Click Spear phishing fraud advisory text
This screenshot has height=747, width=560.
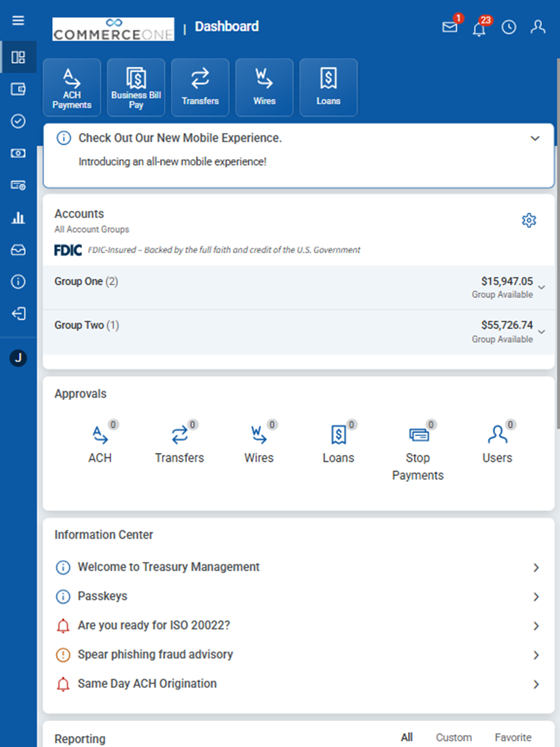point(155,654)
